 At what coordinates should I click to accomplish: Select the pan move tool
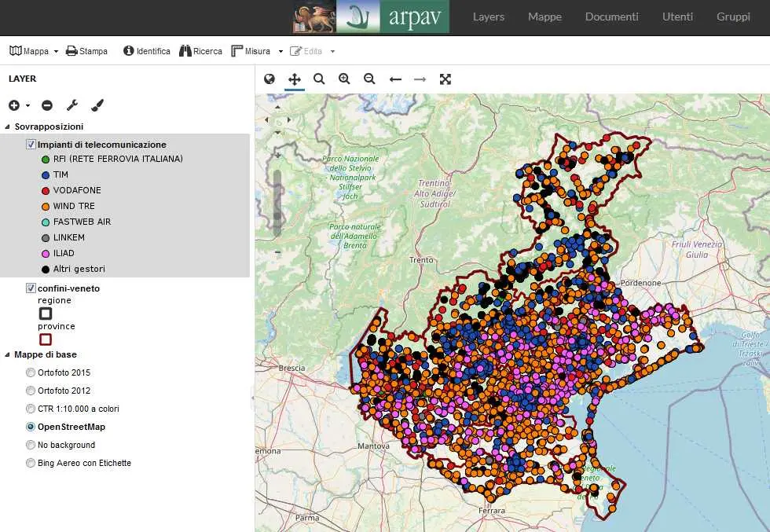click(295, 79)
